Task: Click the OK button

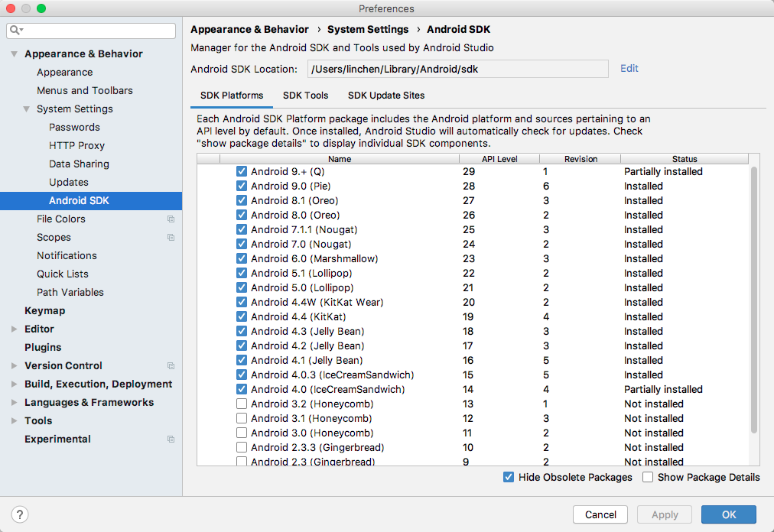Action: (729, 514)
